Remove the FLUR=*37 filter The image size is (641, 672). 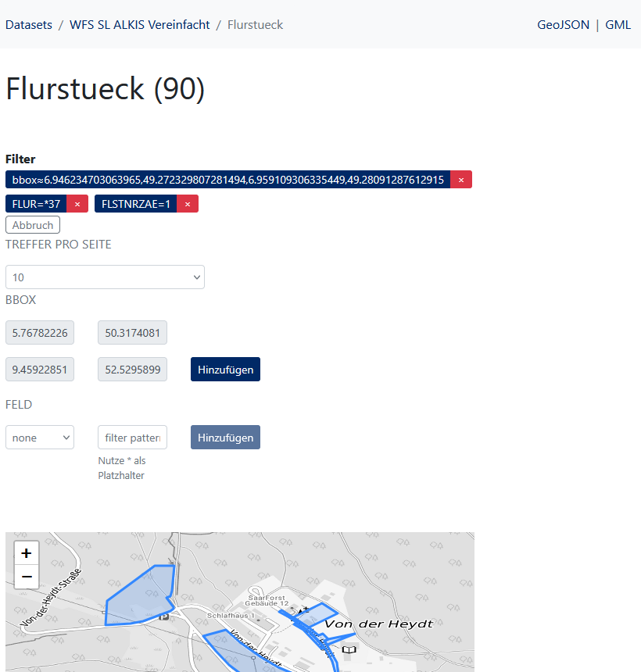pos(77,204)
